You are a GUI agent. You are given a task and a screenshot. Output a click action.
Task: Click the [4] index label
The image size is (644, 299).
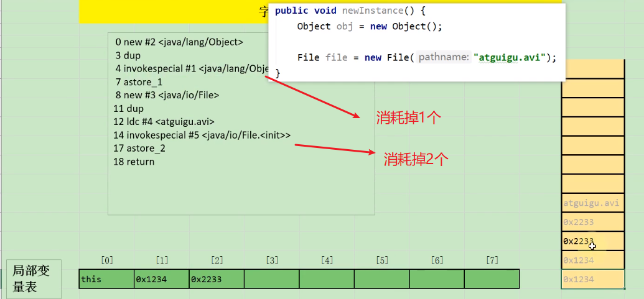(327, 260)
